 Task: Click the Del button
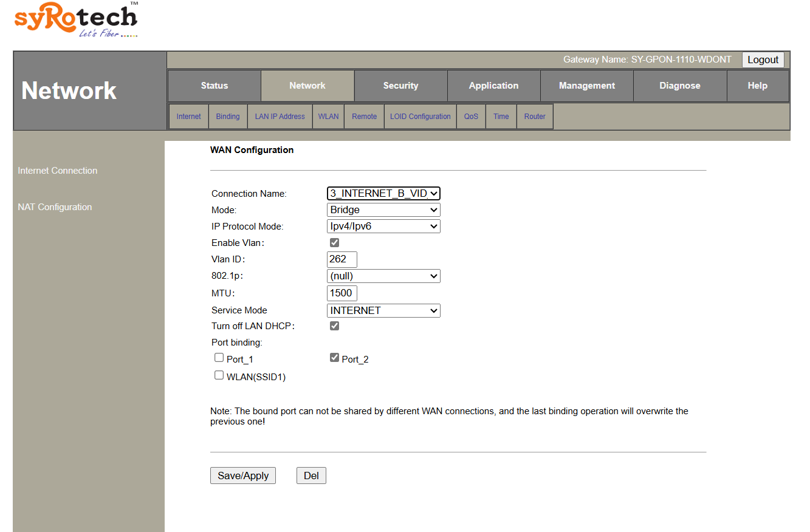(311, 476)
